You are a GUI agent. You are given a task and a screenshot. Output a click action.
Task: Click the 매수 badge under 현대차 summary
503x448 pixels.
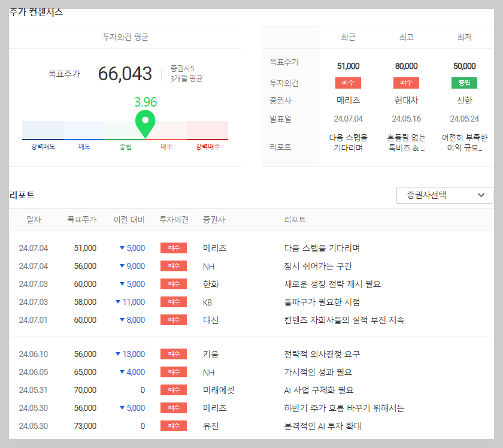click(x=406, y=83)
